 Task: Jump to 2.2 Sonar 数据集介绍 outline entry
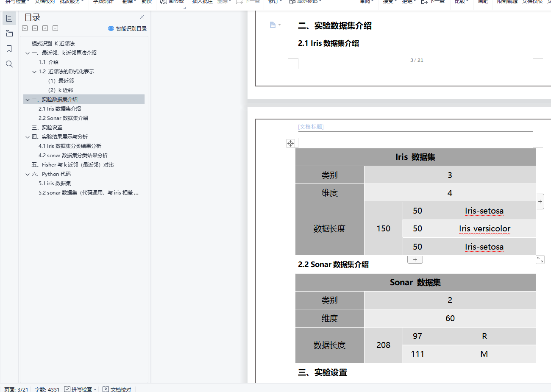point(63,118)
